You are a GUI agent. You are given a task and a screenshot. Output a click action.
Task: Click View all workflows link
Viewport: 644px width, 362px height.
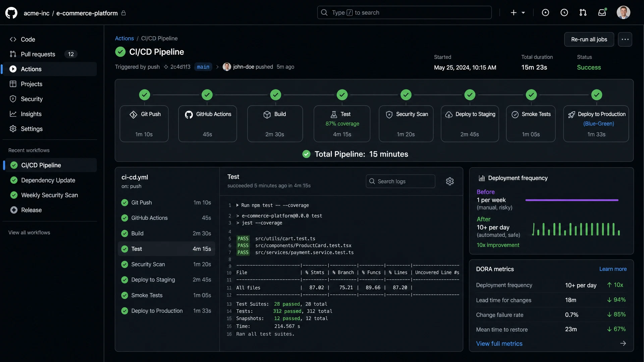click(29, 233)
